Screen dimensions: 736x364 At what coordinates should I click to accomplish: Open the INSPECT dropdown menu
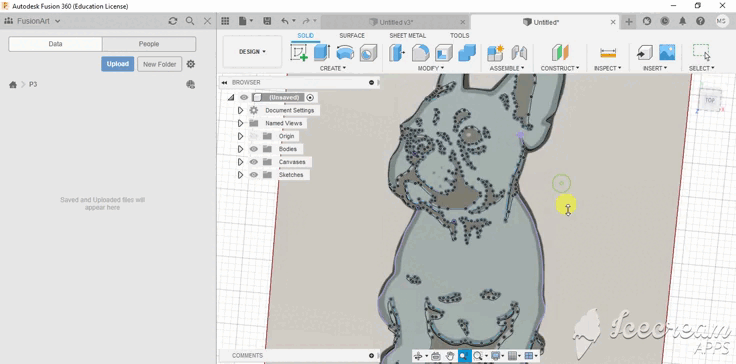point(608,69)
